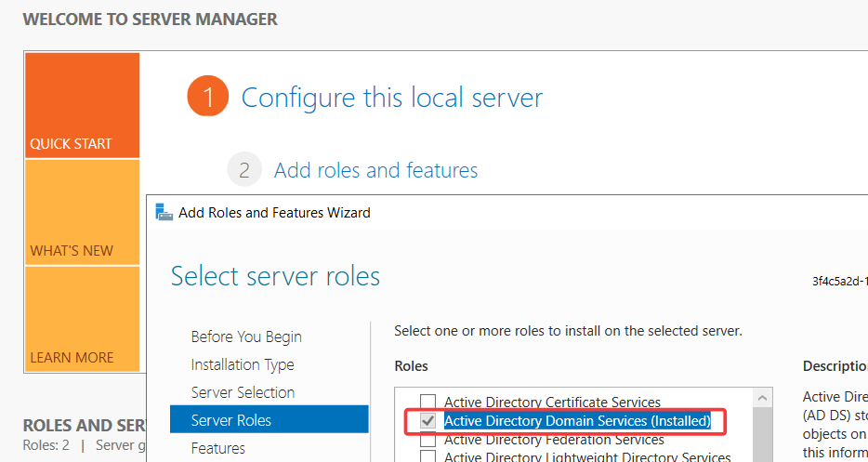This screenshot has width=868, height=462.
Task: Click the Select server roles heading
Action: pyautogui.click(x=275, y=276)
